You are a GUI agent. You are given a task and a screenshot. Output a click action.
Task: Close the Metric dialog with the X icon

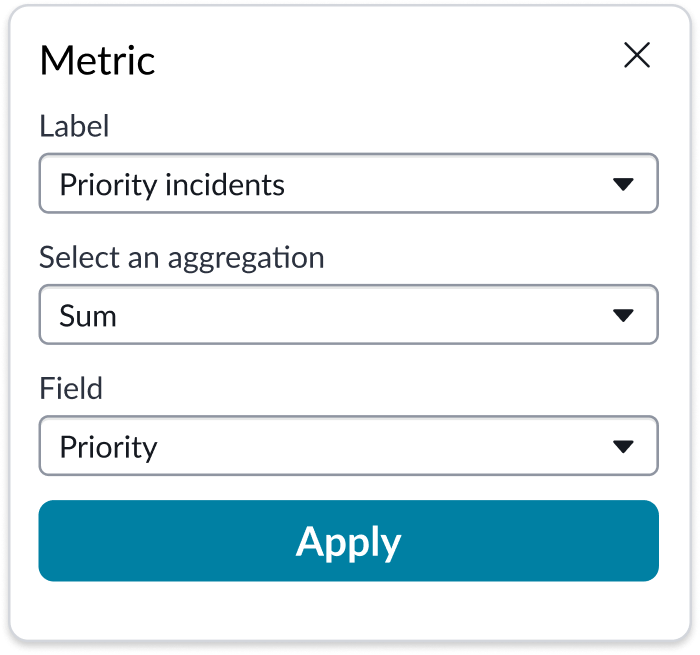(637, 56)
